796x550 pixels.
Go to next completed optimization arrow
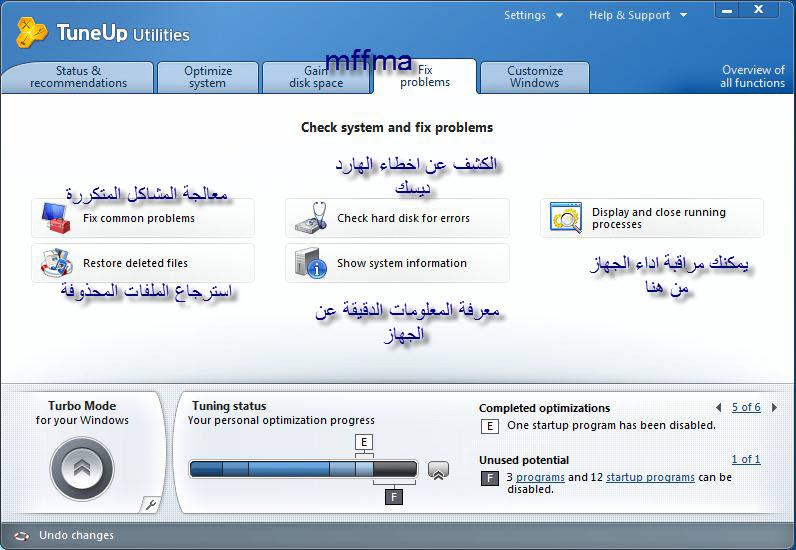pos(774,407)
